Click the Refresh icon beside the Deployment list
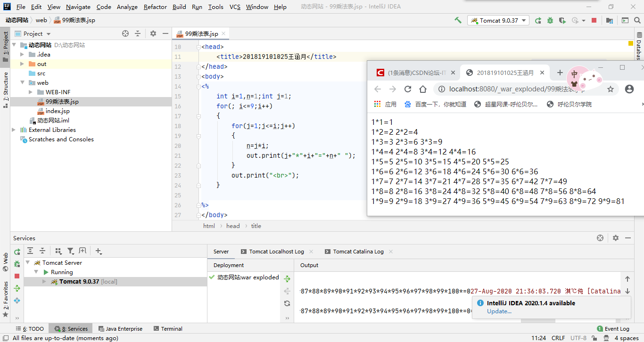This screenshot has width=644, height=342. pyautogui.click(x=287, y=303)
